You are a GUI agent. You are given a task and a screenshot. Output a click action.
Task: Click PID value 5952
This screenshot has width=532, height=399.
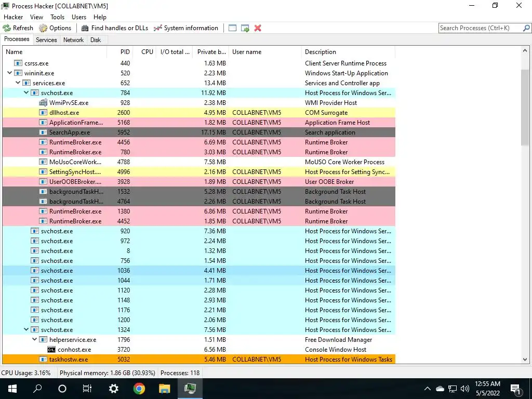pyautogui.click(x=124, y=132)
